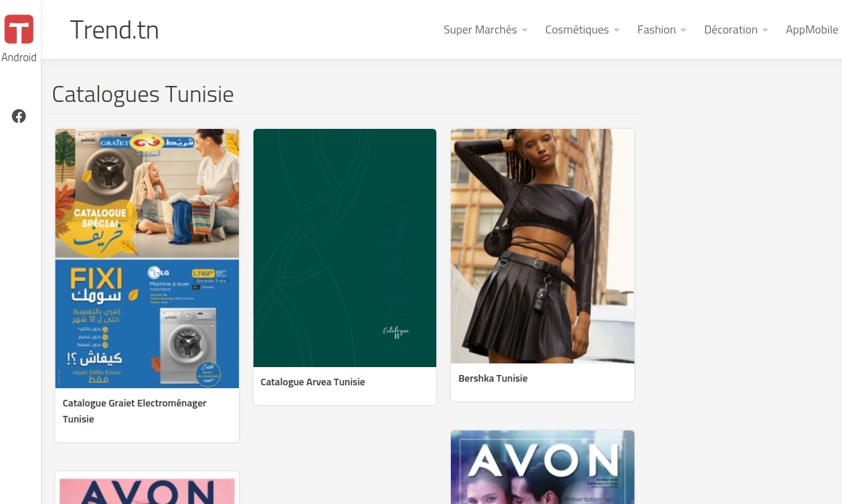Open the Fashion menu
The height and width of the screenshot is (504, 842).
click(x=656, y=30)
